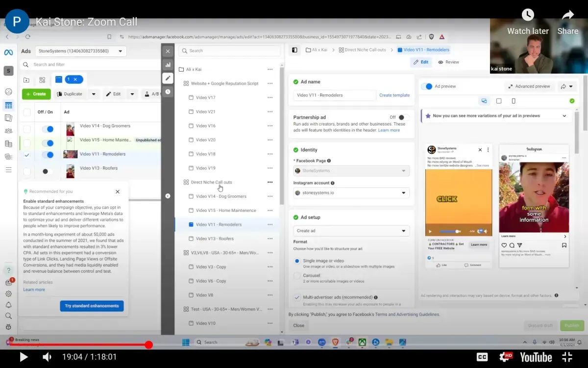Open Account overview gauge icon in sidebar
The image size is (588, 368).
(8, 92)
